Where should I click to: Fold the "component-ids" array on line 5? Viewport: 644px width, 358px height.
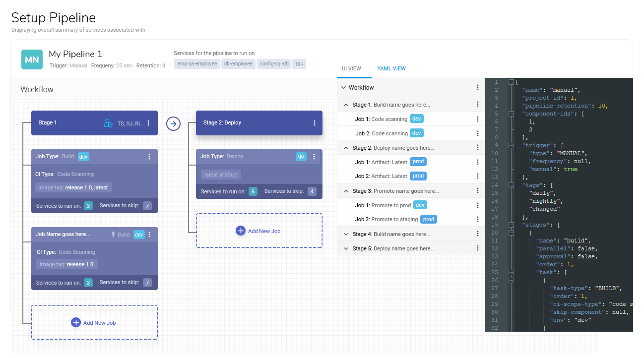pyautogui.click(x=512, y=114)
